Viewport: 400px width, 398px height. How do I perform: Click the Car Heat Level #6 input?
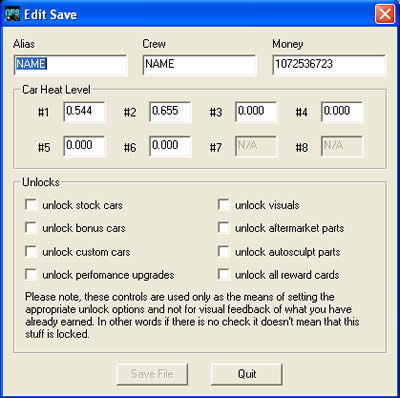170,146
